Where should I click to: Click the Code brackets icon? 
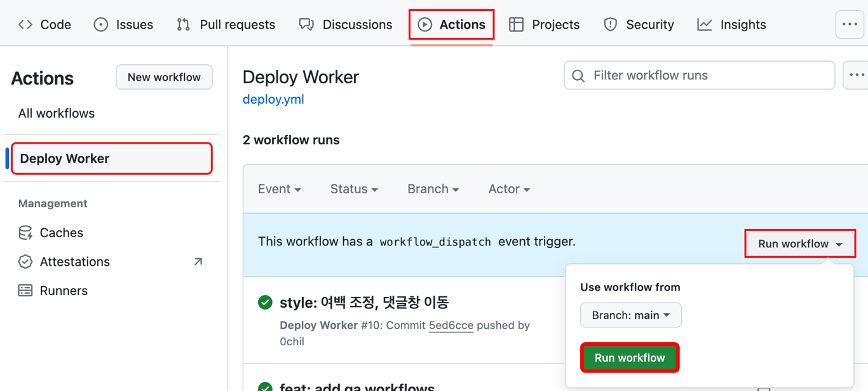tap(25, 24)
